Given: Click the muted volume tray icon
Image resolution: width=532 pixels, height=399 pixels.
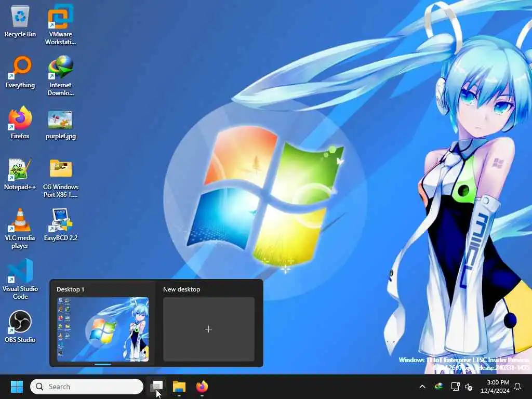Looking at the screenshot, I should [469, 387].
